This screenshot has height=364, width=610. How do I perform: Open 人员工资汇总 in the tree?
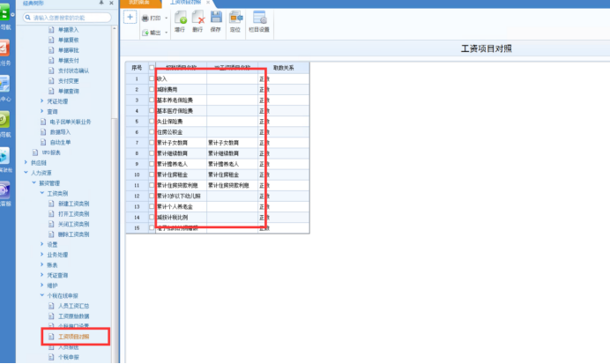pos(73,306)
